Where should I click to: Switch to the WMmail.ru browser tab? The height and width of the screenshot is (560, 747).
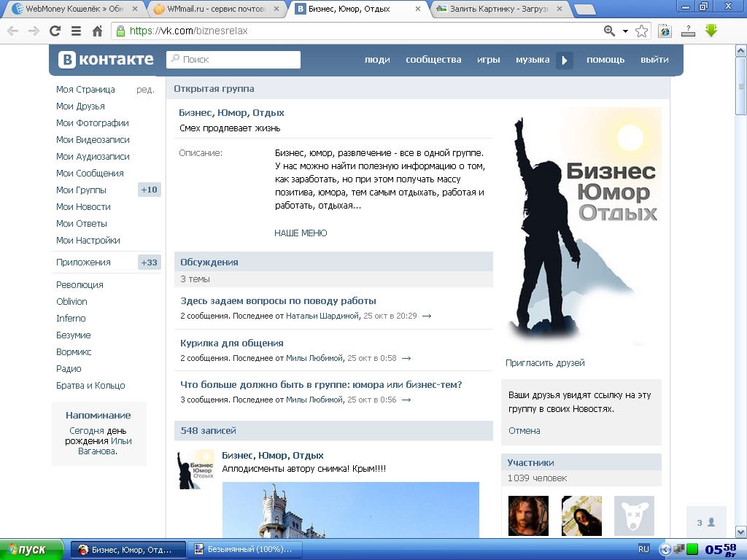(213, 9)
